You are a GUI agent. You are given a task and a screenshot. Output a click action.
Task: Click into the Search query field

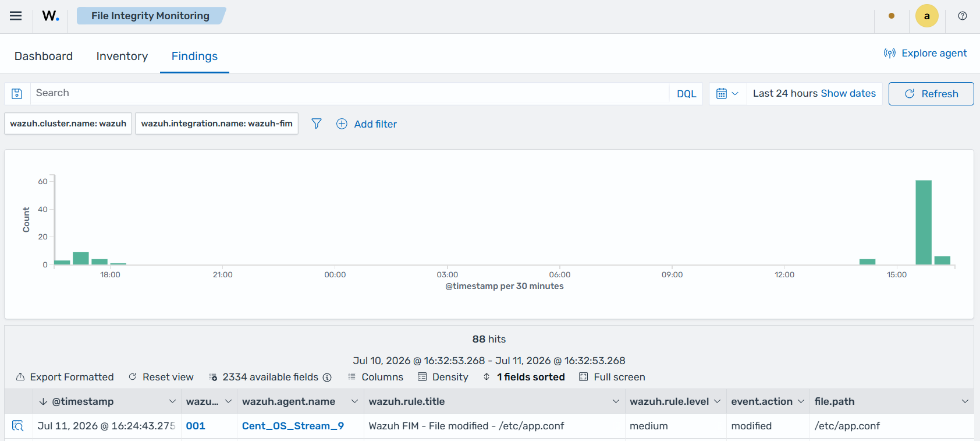pos(349,93)
